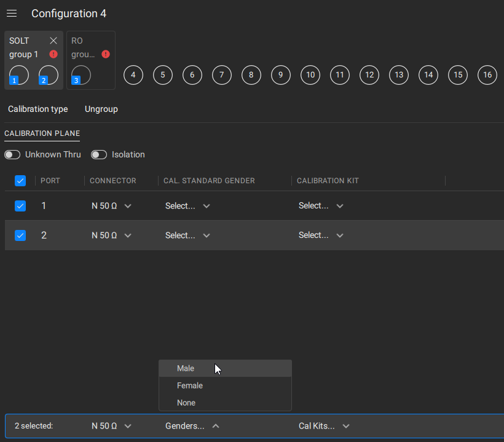This screenshot has height=442, width=504.
Task: Select port circle 10
Action: [310, 74]
